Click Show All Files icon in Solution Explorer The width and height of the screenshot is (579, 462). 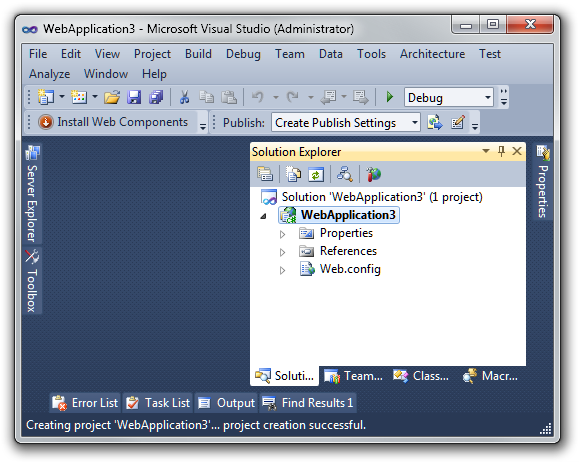(x=294, y=174)
